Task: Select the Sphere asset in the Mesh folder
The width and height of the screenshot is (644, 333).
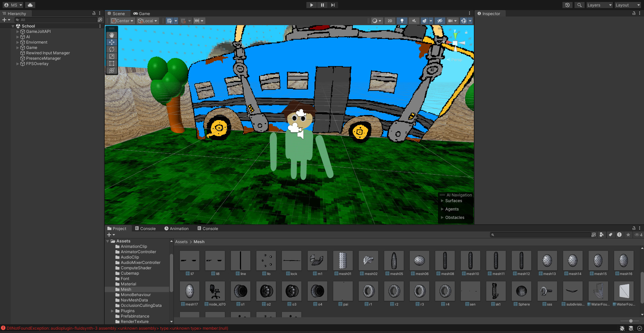Action: [521, 291]
